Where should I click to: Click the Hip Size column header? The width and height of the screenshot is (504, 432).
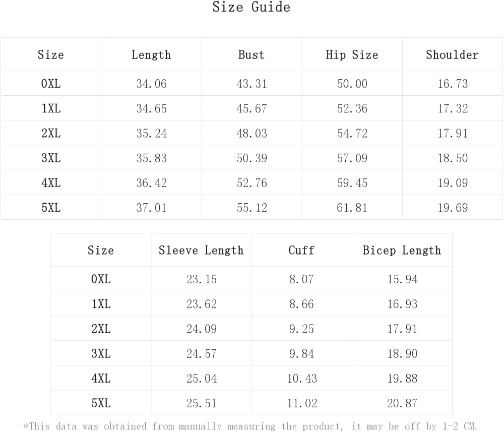click(x=352, y=55)
